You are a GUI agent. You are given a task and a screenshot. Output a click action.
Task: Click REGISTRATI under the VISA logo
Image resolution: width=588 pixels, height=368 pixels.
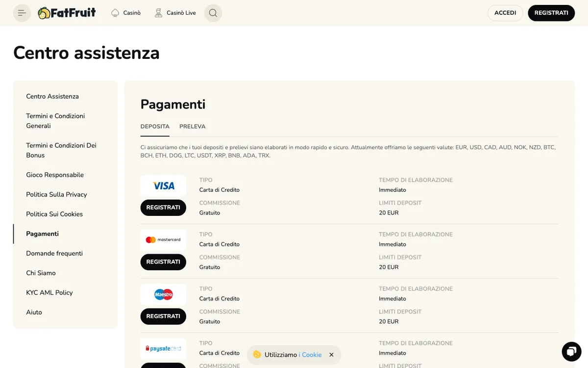click(x=163, y=208)
